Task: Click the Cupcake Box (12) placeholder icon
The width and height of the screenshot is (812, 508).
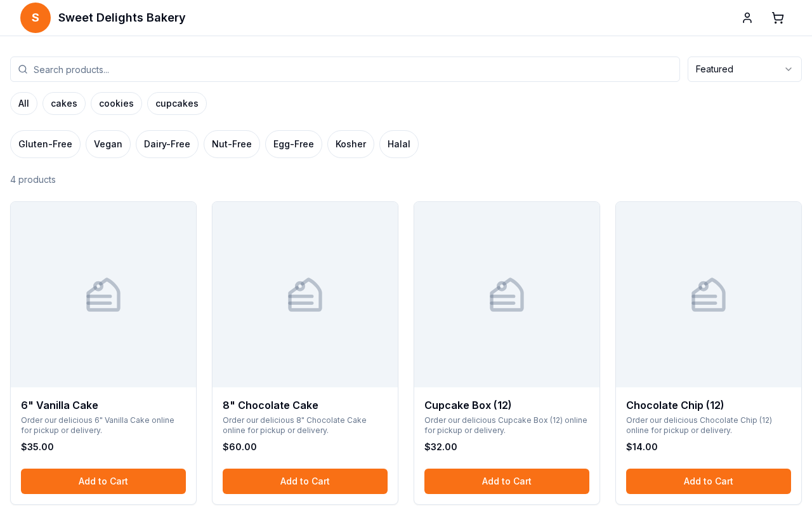Action: tap(506, 294)
